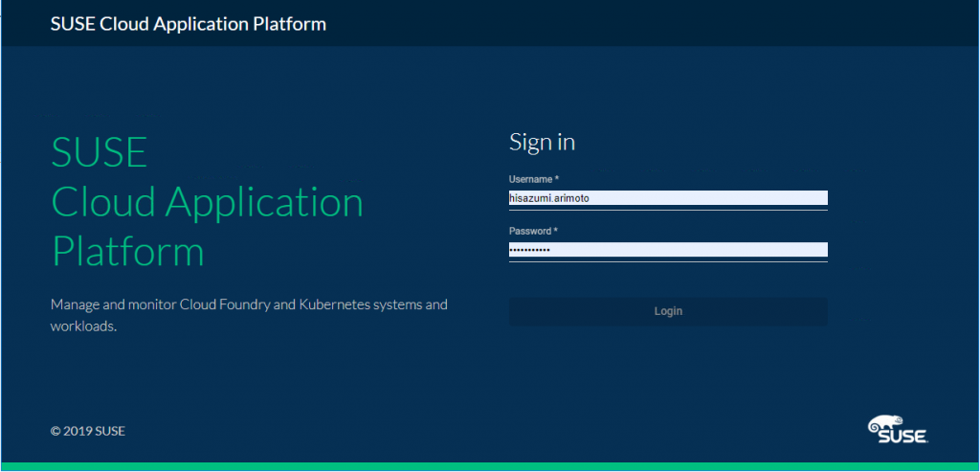The image size is (980, 472).
Task: Focus the Username input field
Action: coord(668,198)
